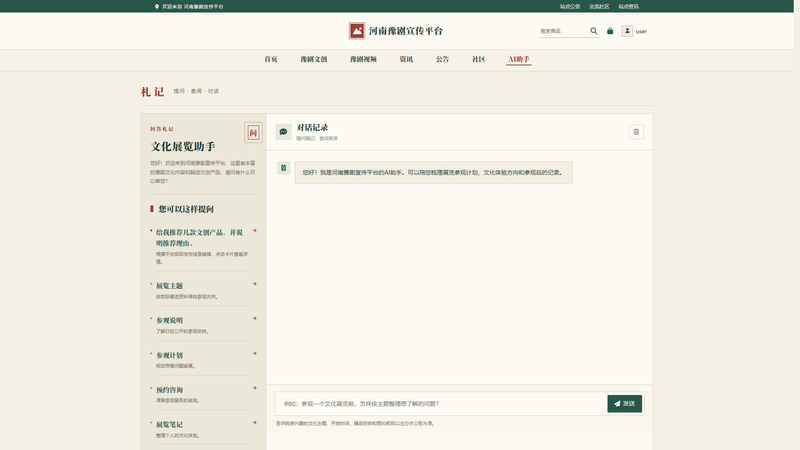
Task: Click the 对话记录 heading
Action: (312, 128)
